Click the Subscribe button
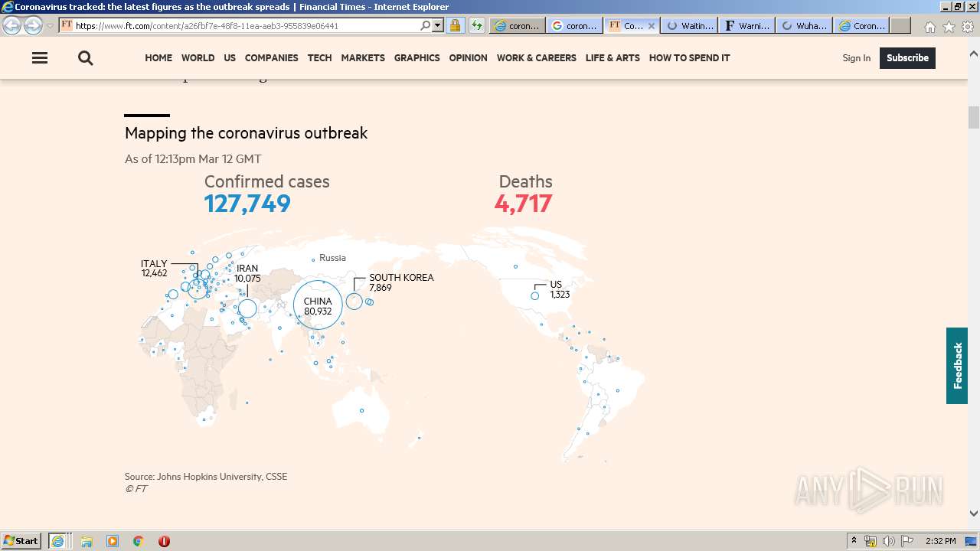The height and width of the screenshot is (551, 980). click(907, 58)
